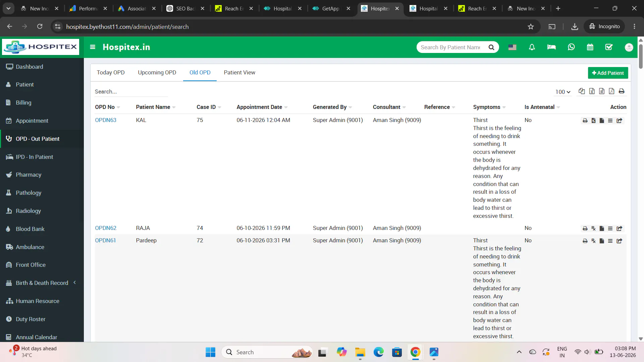Image resolution: width=644 pixels, height=362 pixels.
Task: Print the table using printer icon
Action: 622,91
